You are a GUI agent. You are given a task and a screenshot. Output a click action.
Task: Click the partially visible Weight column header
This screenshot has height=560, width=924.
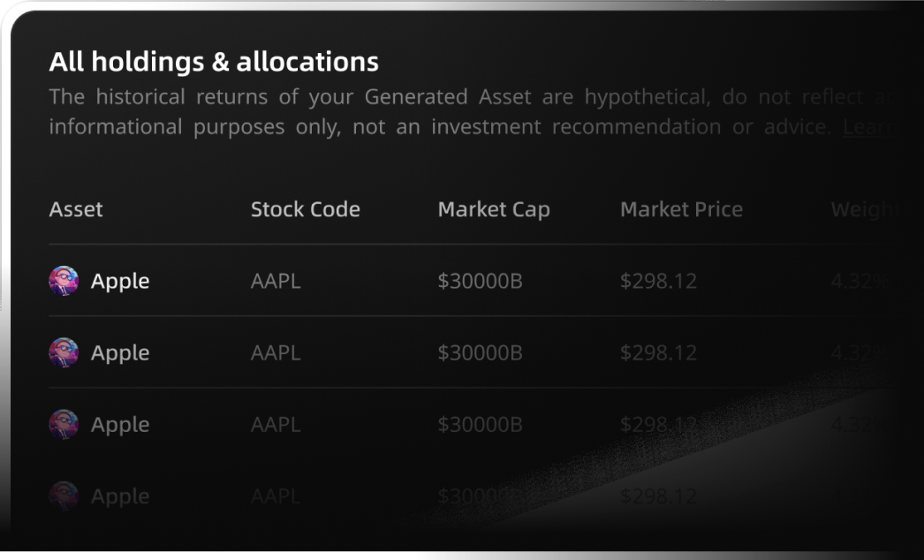(863, 209)
